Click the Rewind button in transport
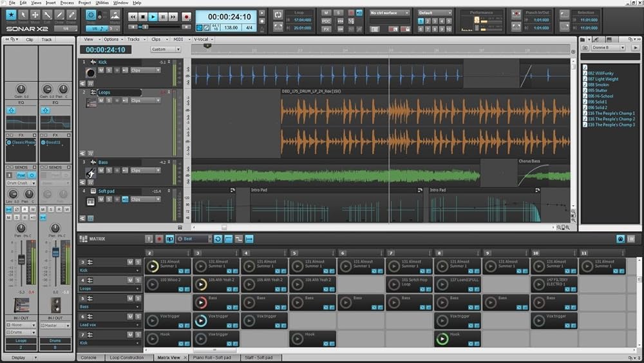The height and width of the screenshot is (363, 644). coord(132,17)
